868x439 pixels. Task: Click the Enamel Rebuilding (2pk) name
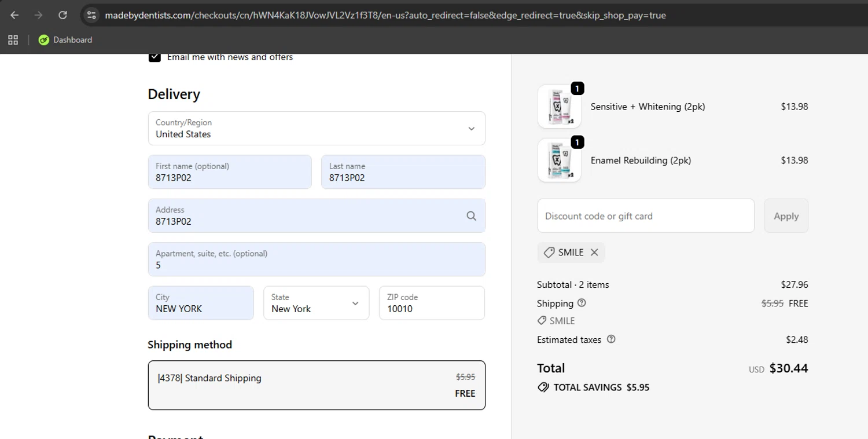tap(641, 160)
